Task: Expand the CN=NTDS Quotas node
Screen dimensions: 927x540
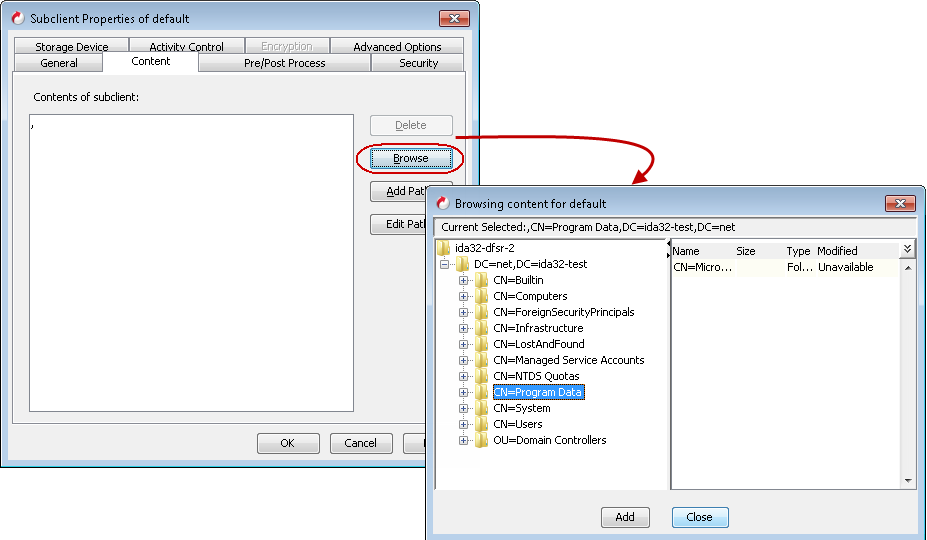Action: pyautogui.click(x=463, y=377)
